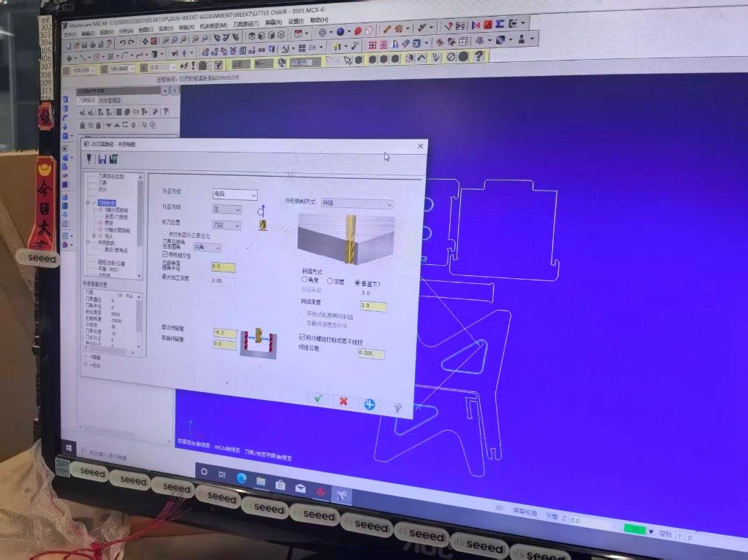Select the 圆弧过虑/公差 tree item
The height and width of the screenshot is (560, 748).
pos(112,263)
